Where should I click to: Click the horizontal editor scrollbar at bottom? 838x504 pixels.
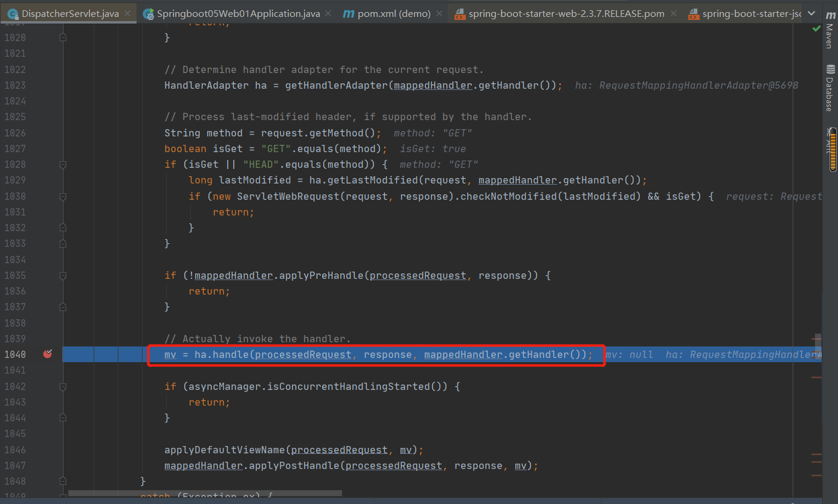click(205, 493)
